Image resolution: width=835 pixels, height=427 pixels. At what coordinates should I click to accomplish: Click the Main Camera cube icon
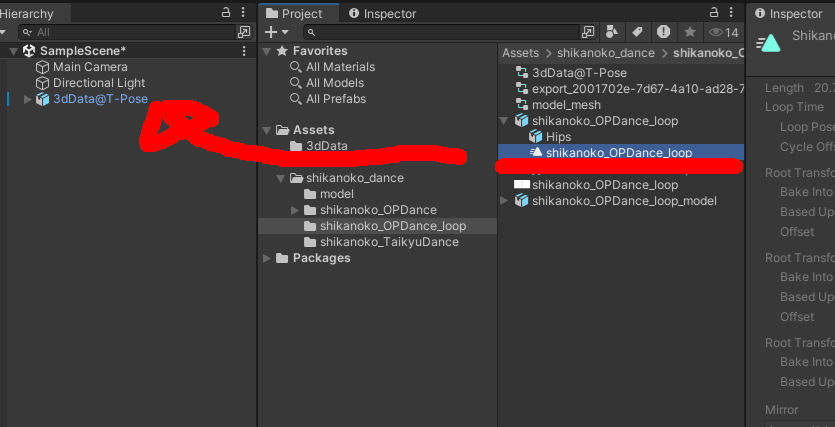(42, 67)
